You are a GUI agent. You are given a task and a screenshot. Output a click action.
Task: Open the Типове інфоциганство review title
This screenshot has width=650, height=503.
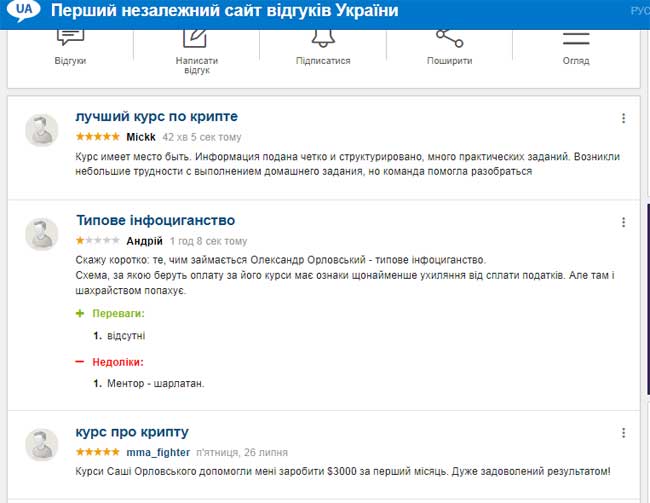click(155, 220)
